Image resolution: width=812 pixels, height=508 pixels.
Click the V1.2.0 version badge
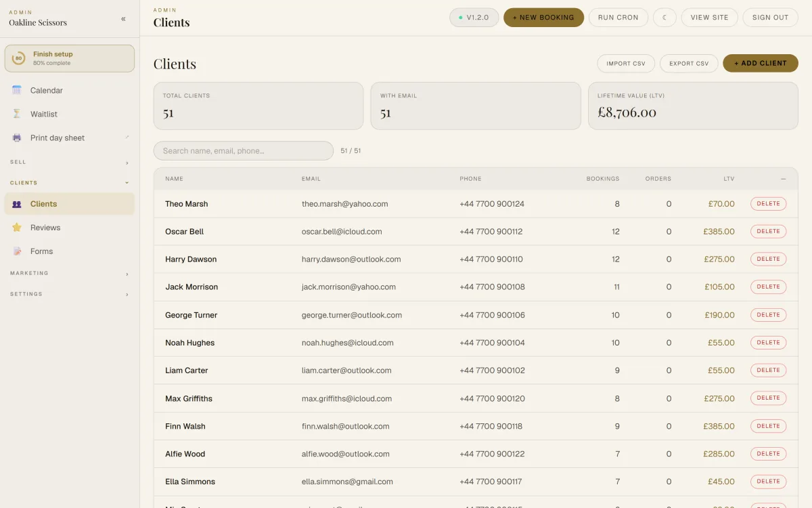pyautogui.click(x=474, y=18)
